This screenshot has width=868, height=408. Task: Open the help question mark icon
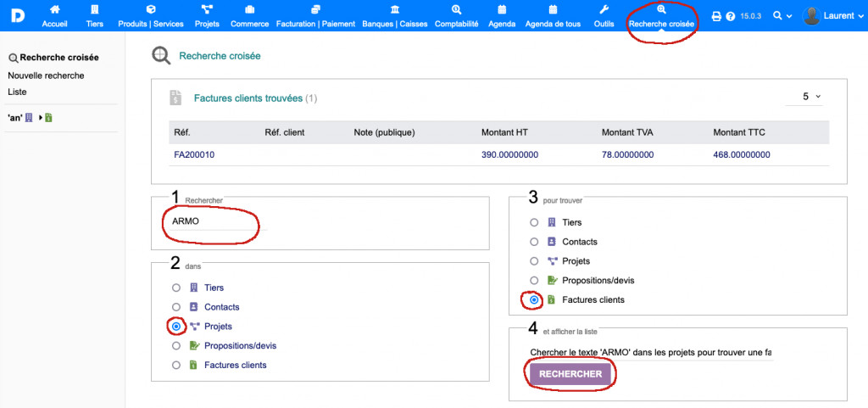click(730, 16)
